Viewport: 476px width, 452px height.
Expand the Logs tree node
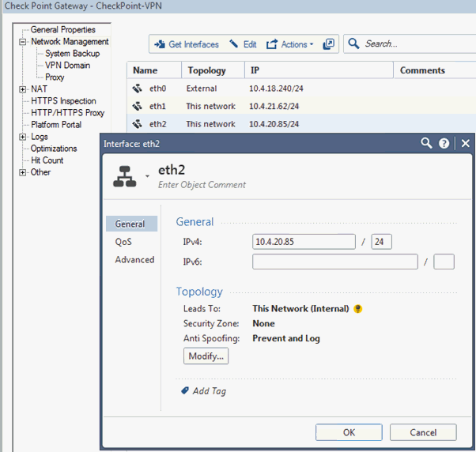pyautogui.click(x=23, y=137)
